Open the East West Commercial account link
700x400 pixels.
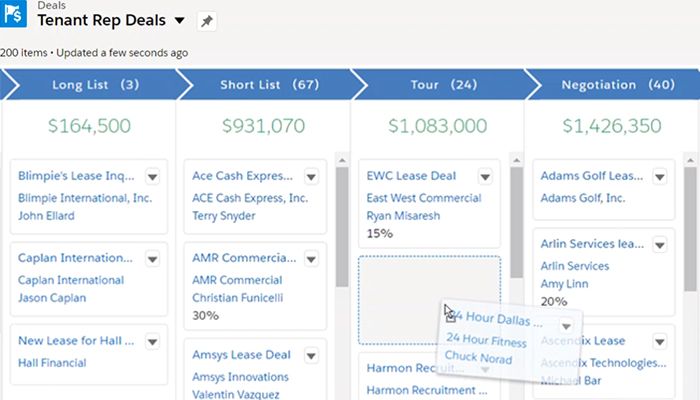point(424,198)
